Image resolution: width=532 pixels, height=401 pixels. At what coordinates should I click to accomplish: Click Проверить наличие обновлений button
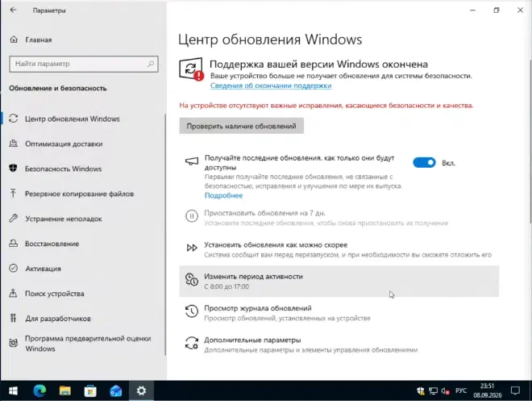(x=241, y=126)
